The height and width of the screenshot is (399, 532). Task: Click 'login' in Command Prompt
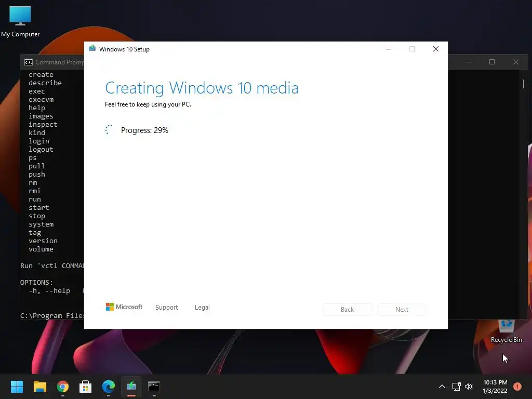coord(38,141)
